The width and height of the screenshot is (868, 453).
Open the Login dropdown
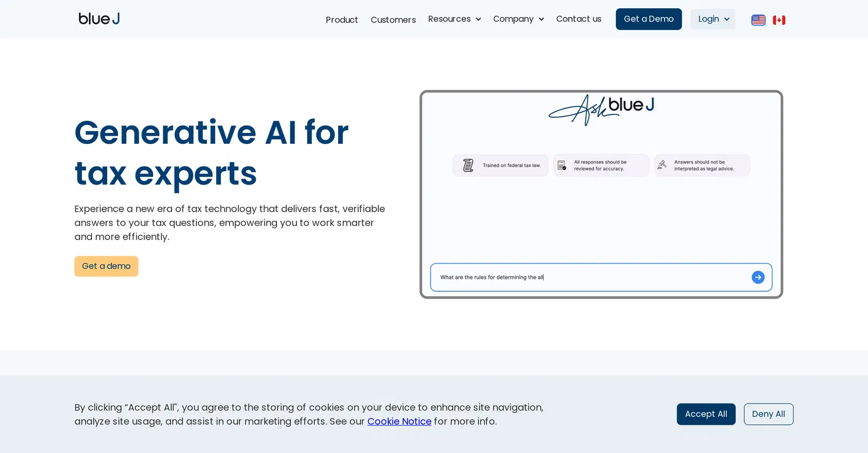coord(713,19)
